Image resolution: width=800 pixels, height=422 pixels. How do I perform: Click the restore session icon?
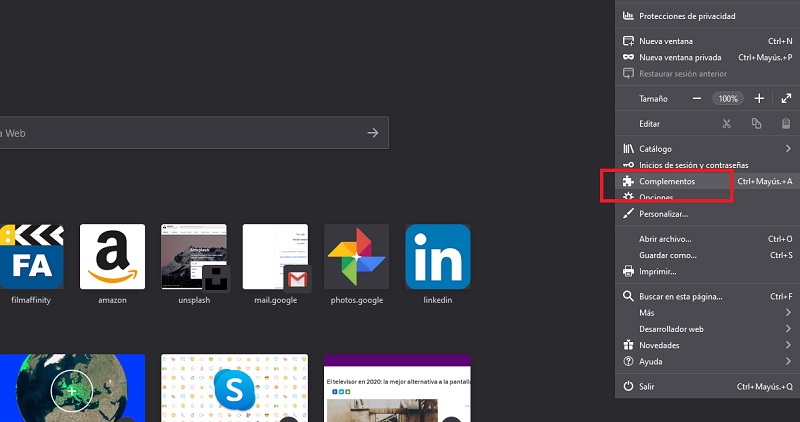[x=628, y=73]
